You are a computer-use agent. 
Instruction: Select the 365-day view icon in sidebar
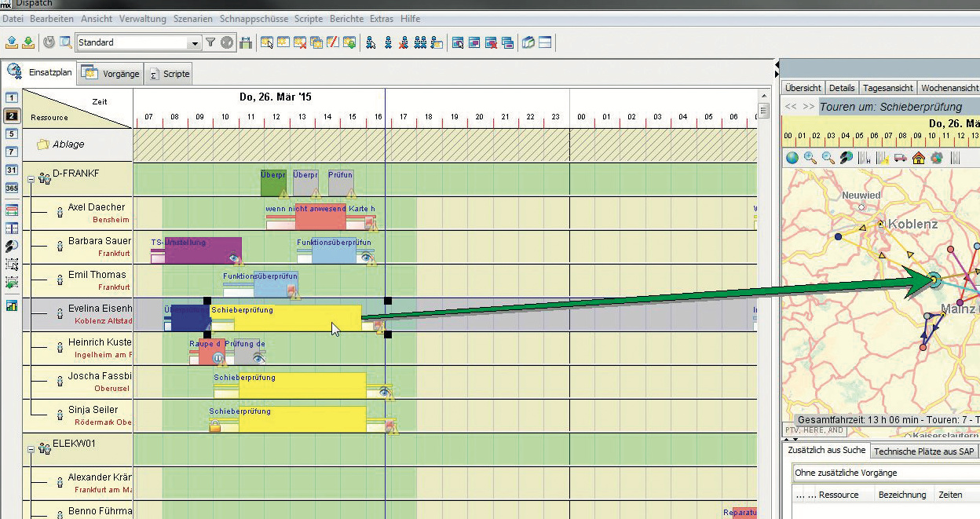[12, 188]
